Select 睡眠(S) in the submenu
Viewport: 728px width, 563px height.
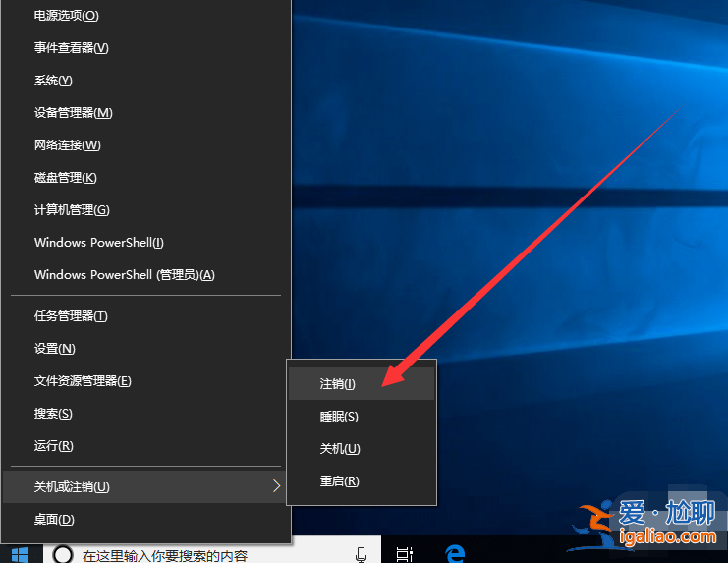point(362,417)
